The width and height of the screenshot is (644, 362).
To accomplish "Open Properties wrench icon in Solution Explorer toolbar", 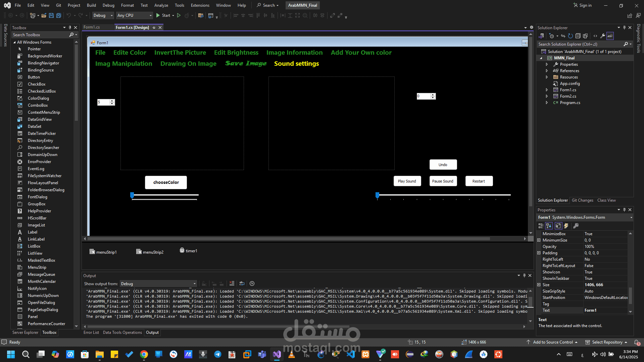I will click(x=603, y=36).
